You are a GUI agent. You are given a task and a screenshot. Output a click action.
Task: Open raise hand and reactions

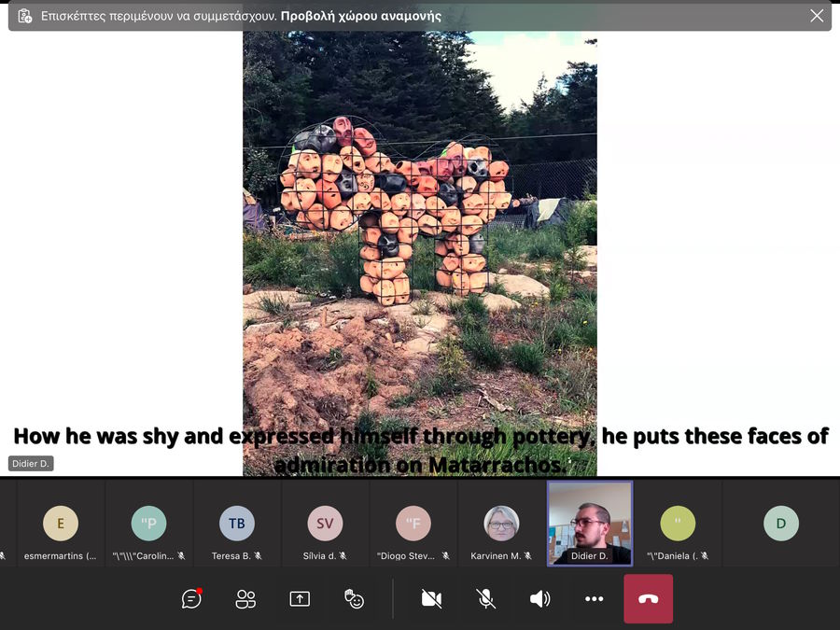tap(355, 599)
